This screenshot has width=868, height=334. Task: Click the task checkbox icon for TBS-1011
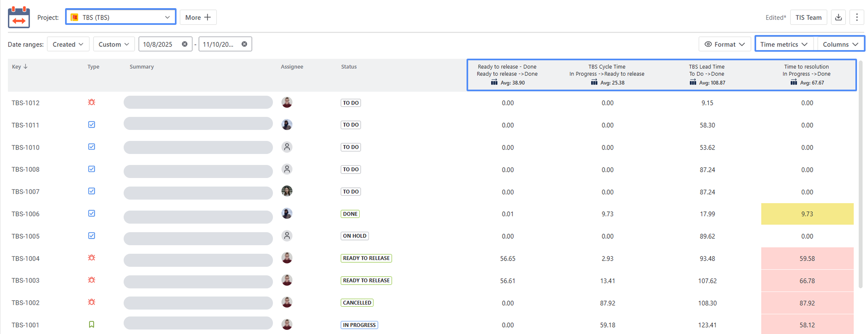tap(92, 125)
